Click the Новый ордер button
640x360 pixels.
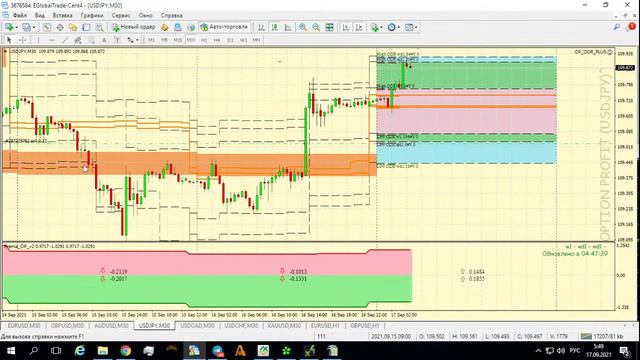click(x=134, y=27)
